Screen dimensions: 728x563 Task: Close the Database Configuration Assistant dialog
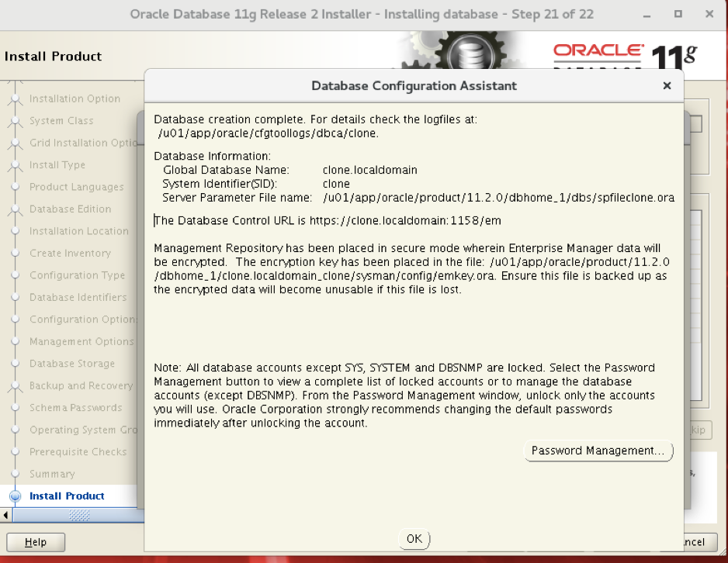tap(667, 85)
